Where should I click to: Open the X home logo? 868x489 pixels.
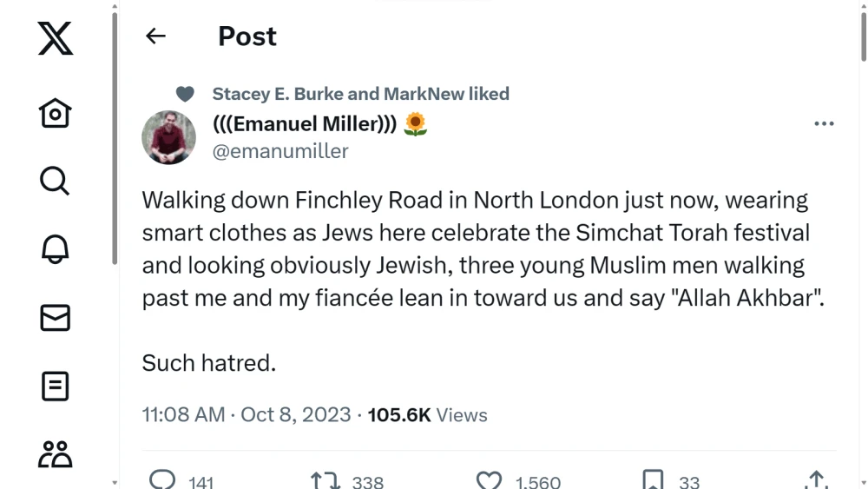click(x=56, y=38)
